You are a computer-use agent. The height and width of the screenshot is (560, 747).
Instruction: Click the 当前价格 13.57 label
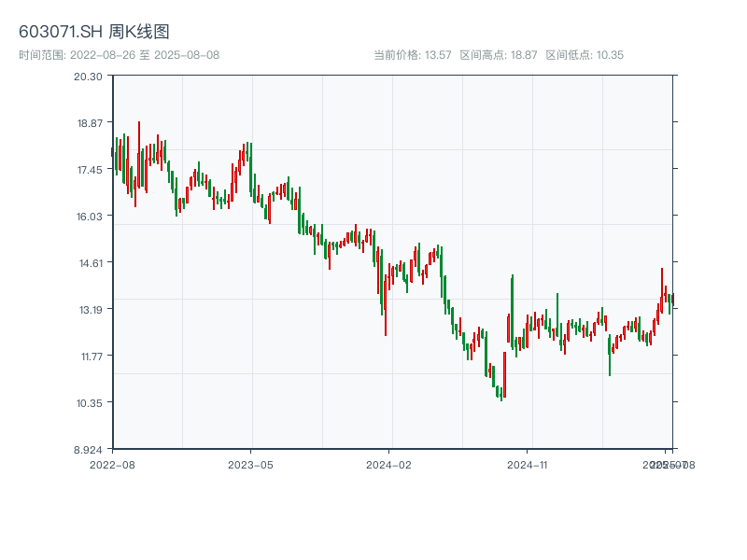coord(412,55)
